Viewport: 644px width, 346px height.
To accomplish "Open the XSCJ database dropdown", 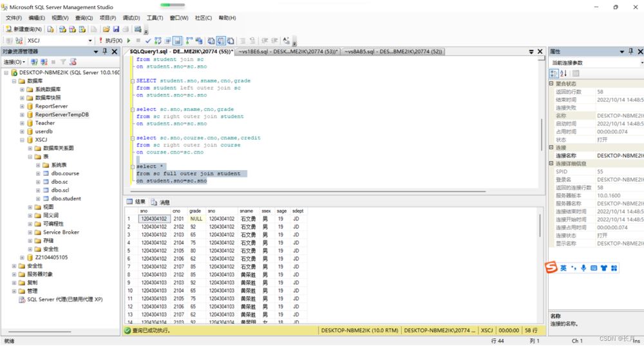I will click(x=90, y=41).
